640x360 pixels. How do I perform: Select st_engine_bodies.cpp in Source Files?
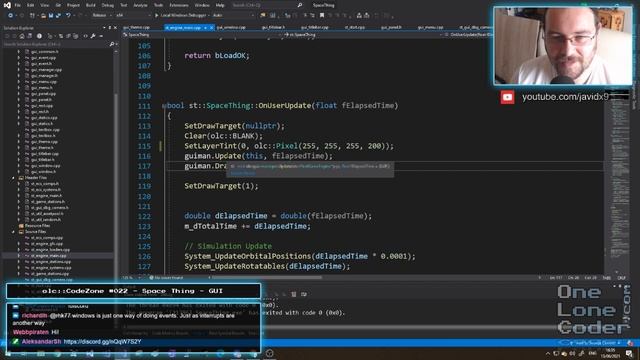point(50,249)
